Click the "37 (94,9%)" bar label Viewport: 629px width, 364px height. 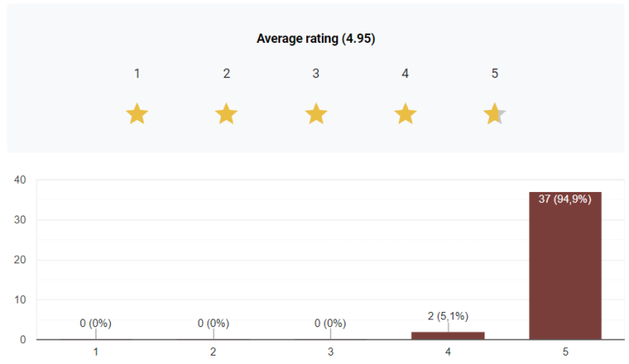pos(564,200)
